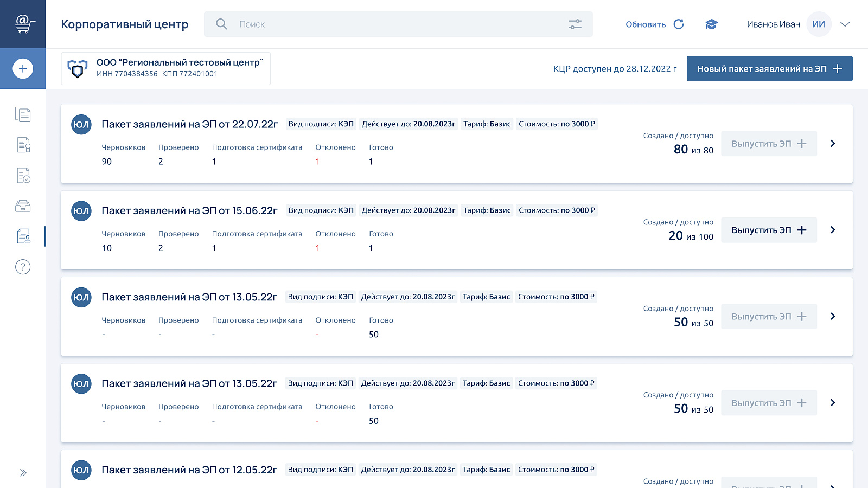The height and width of the screenshot is (488, 868).
Task: Click the refresh circular arrow icon
Action: pyautogui.click(x=679, y=24)
